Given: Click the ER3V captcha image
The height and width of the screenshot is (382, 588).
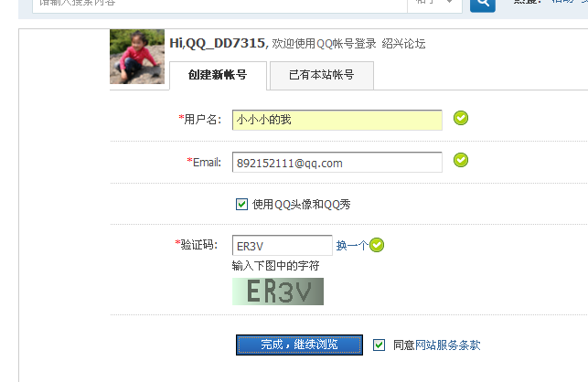Looking at the screenshot, I should pos(278,292).
